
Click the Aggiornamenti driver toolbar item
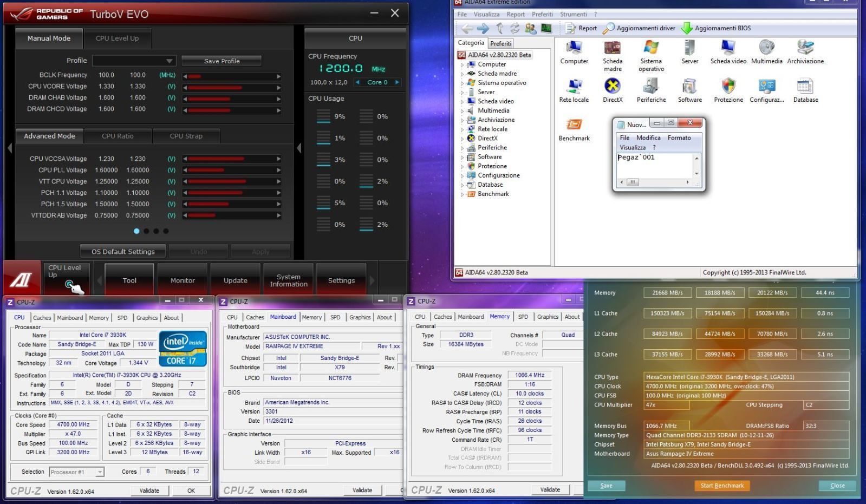(x=639, y=28)
